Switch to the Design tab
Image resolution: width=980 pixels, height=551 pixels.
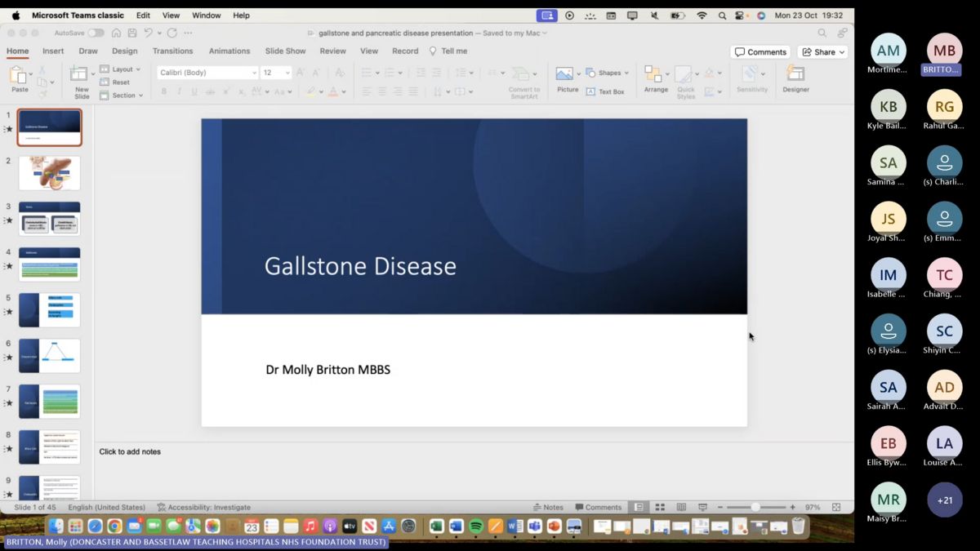click(x=125, y=51)
